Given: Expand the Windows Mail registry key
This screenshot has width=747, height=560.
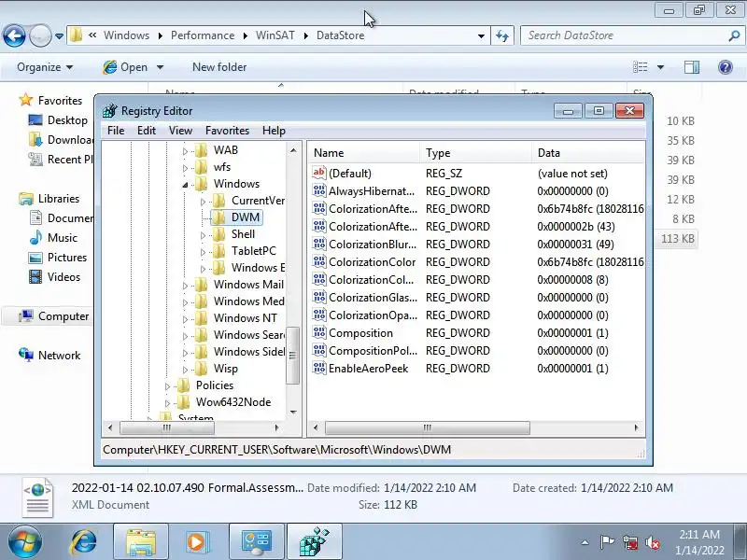Looking at the screenshot, I should click(x=185, y=286).
